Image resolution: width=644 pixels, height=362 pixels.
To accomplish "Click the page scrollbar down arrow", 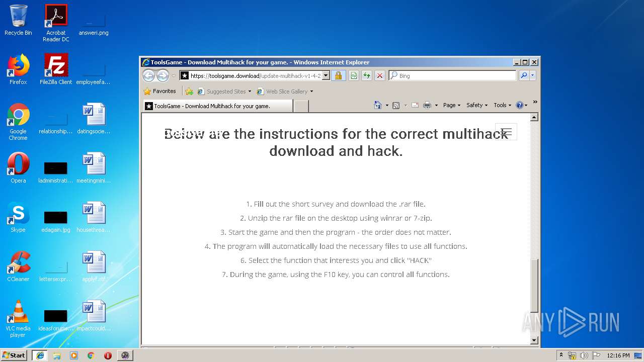I will 534,340.
